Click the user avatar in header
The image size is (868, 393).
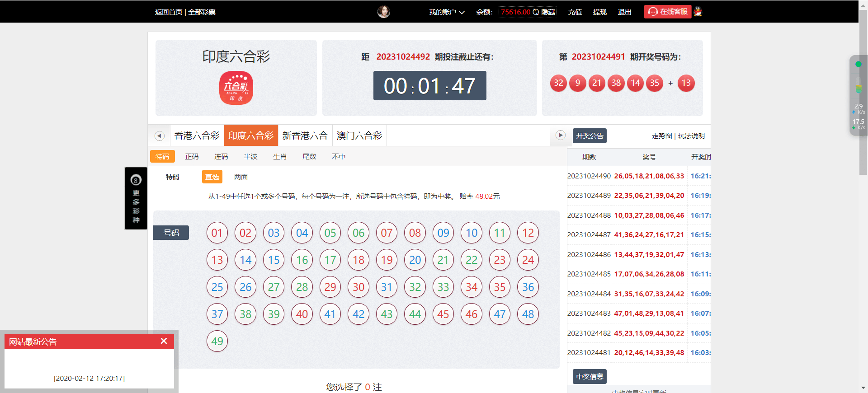pos(383,12)
